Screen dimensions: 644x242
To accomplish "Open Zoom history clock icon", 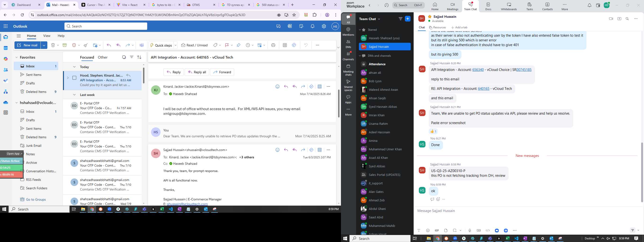I will coord(386,5).
